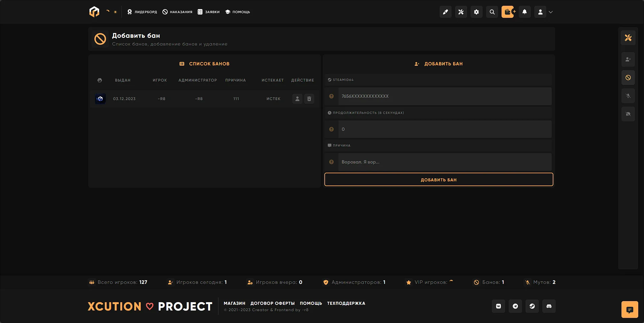Open the Telegram link in footer
Screen dimensions: 644x323
[x=515, y=306]
